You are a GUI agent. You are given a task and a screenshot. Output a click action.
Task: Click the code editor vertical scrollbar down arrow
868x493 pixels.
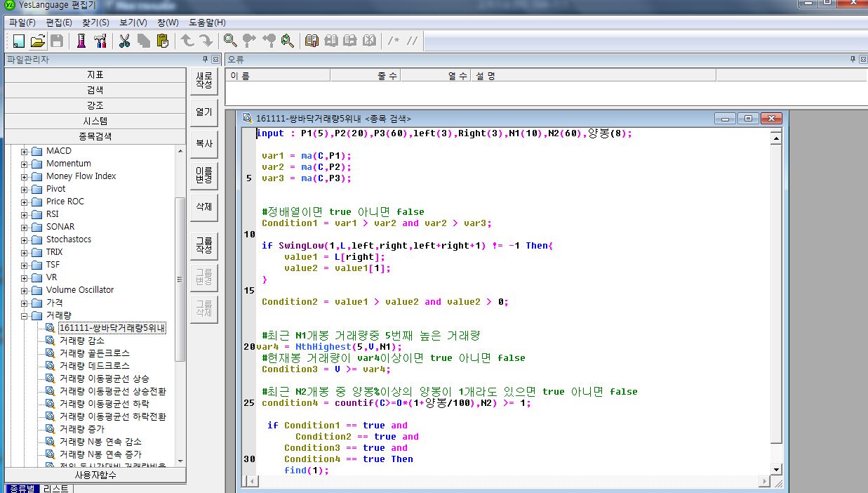coord(776,469)
